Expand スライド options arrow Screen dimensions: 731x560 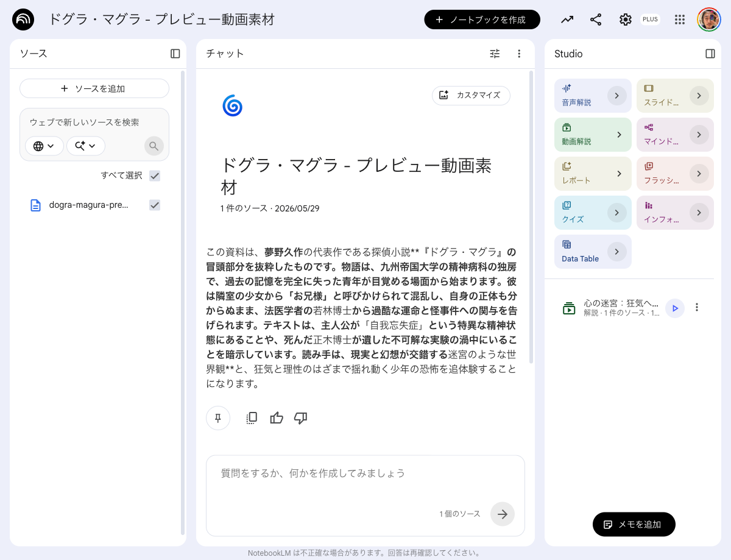(x=699, y=96)
